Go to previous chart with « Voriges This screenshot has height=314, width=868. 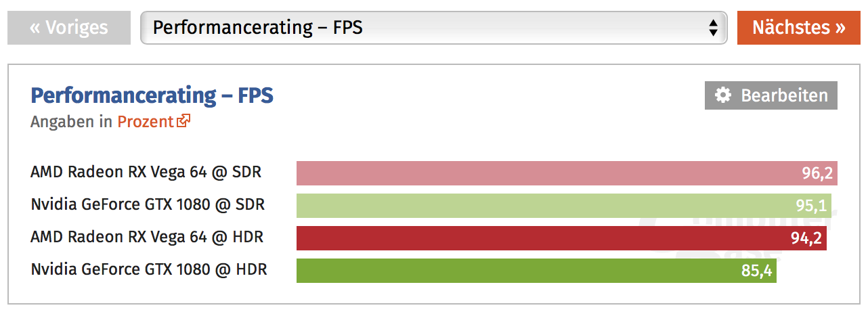point(69,28)
